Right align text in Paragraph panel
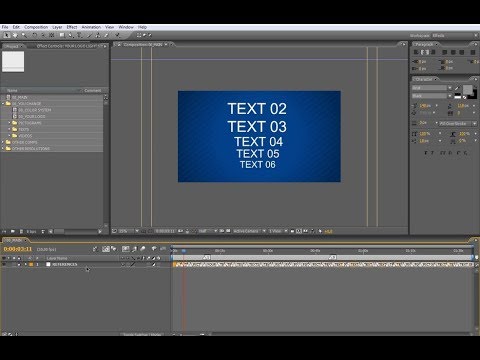The image size is (480, 360). click(433, 52)
